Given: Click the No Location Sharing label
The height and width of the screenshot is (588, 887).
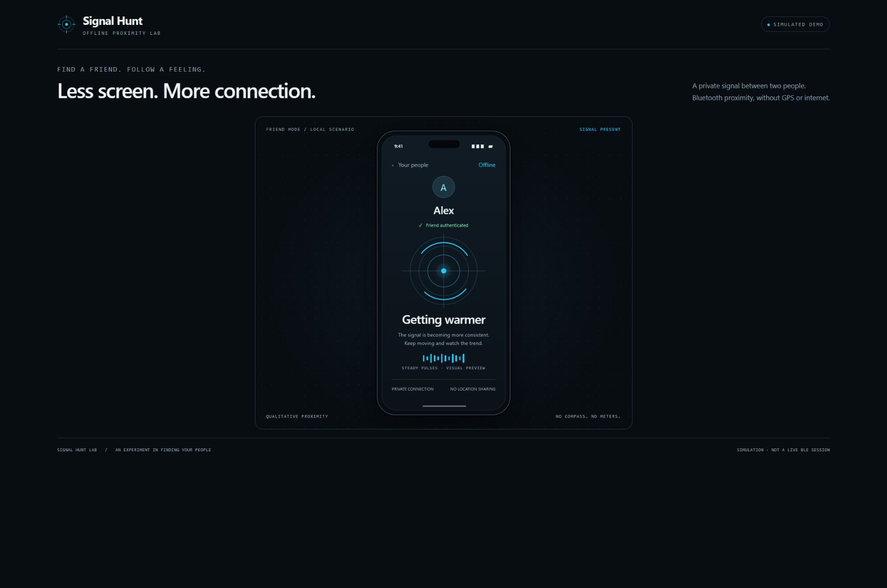Looking at the screenshot, I should [x=473, y=389].
